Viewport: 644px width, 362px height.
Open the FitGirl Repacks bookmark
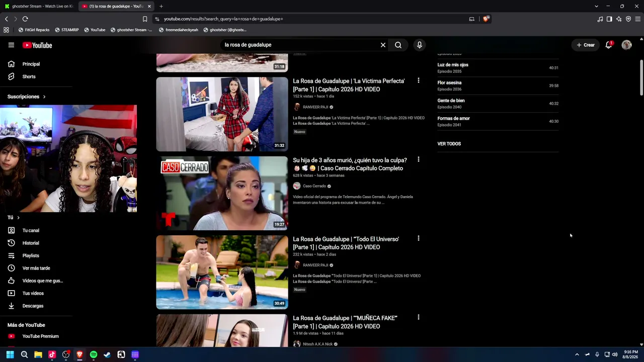34,30
